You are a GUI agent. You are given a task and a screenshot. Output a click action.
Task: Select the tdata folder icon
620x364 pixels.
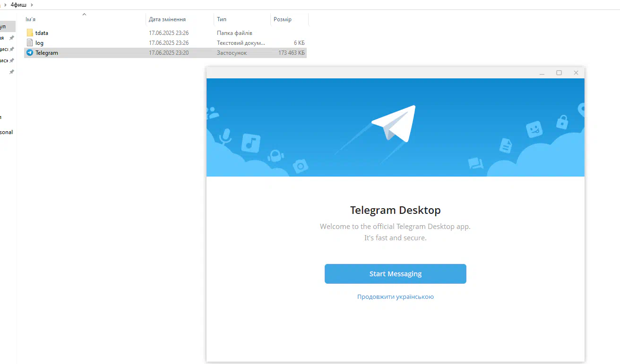pyautogui.click(x=30, y=33)
